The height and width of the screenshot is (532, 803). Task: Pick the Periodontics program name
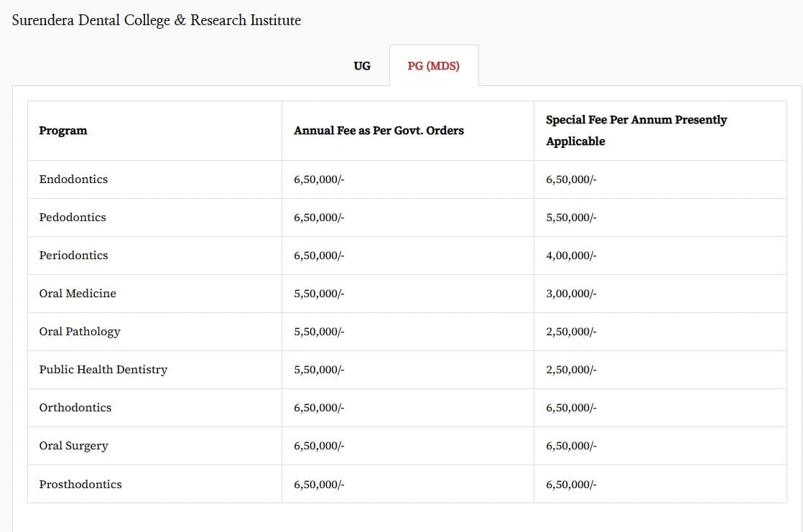(73, 256)
